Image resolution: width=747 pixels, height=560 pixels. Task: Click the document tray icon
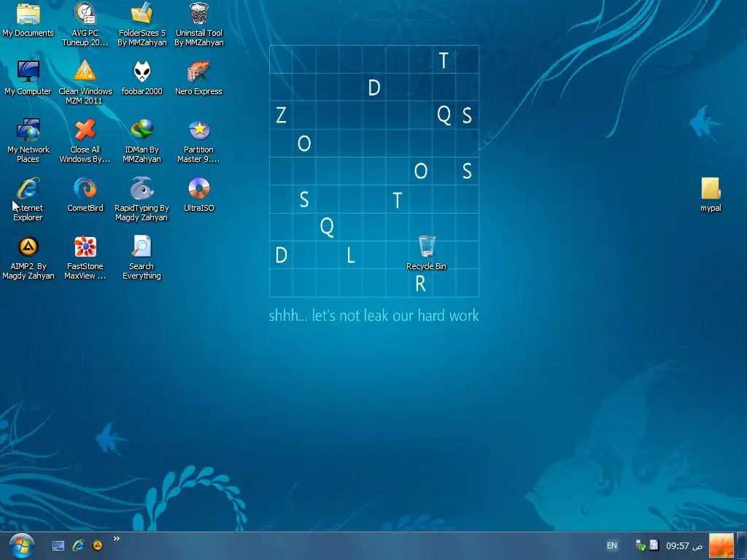pyautogui.click(x=654, y=545)
